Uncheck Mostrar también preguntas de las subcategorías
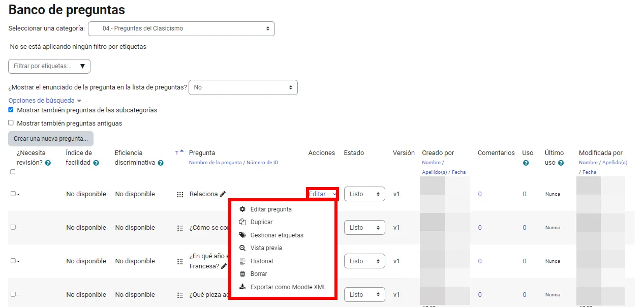Screen dimensions: 644x307 tap(11, 110)
